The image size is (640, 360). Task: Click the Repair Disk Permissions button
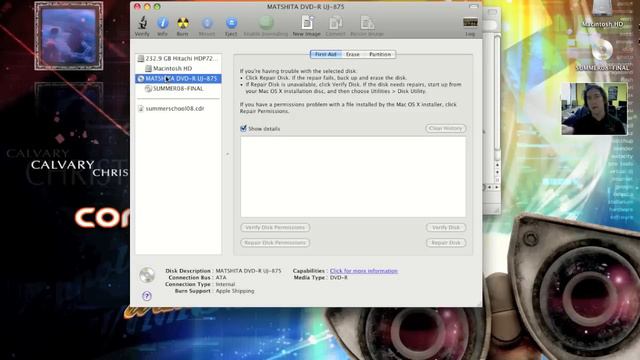click(x=275, y=243)
